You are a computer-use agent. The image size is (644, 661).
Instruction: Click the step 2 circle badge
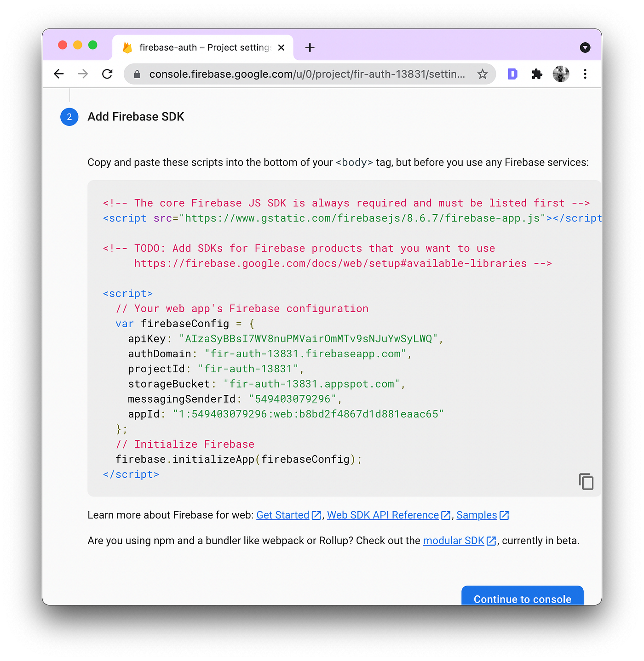(69, 117)
